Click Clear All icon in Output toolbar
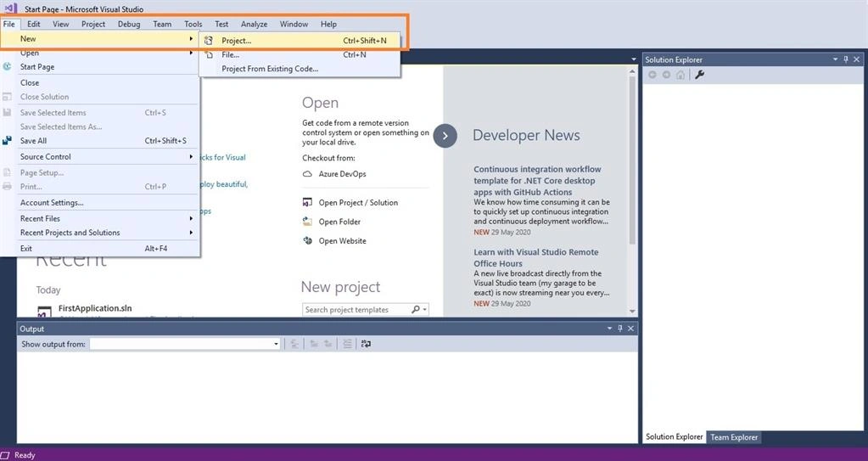The height and width of the screenshot is (461, 868). (347, 344)
